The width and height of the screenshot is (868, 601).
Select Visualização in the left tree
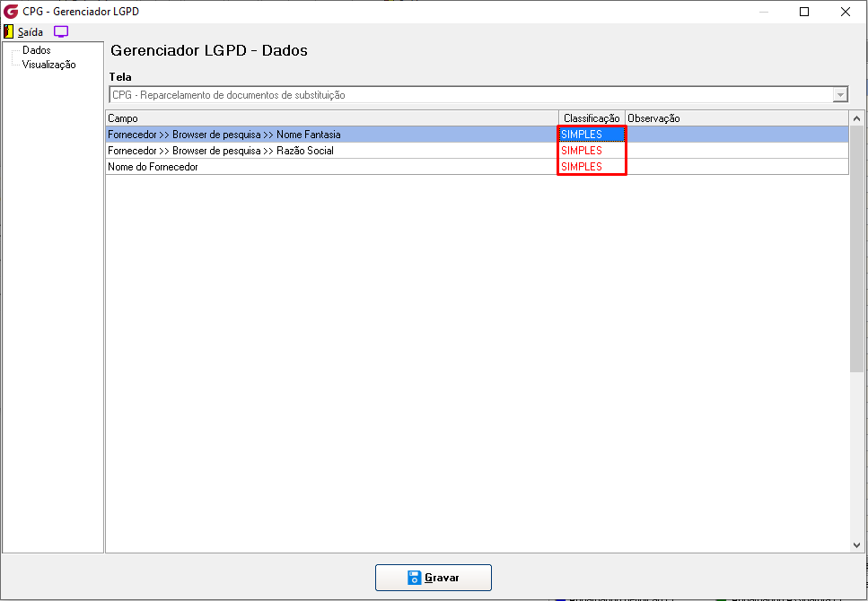(48, 65)
